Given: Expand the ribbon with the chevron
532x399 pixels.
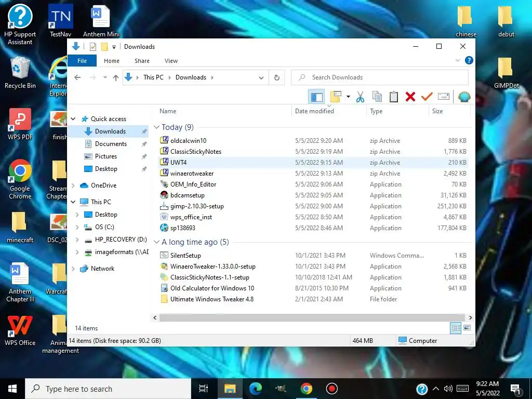Looking at the screenshot, I should point(458,60).
